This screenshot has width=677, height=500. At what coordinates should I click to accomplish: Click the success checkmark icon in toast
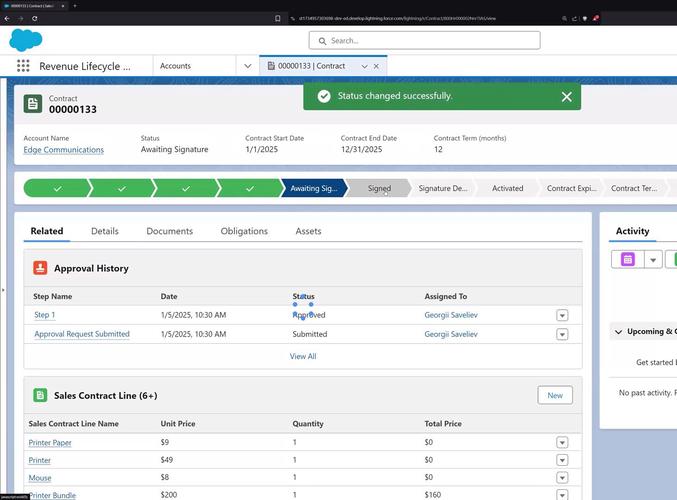click(x=324, y=96)
